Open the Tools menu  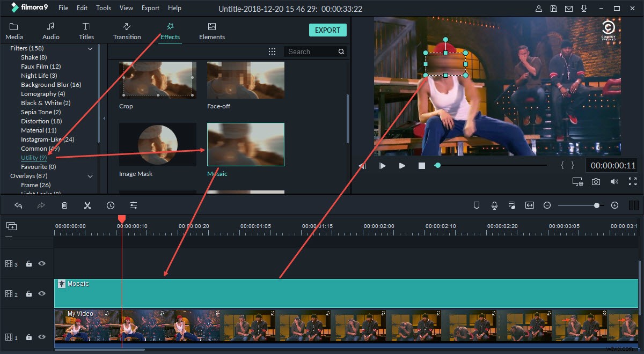(x=103, y=8)
